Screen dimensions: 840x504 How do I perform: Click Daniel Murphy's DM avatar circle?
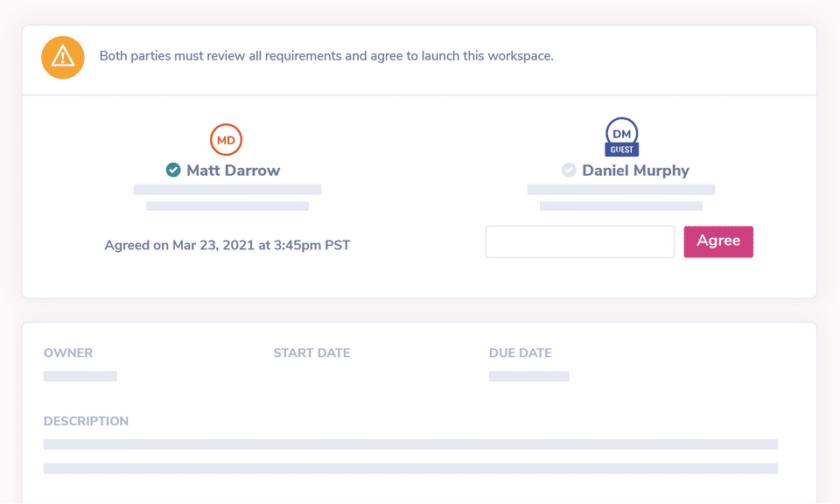pos(622,133)
